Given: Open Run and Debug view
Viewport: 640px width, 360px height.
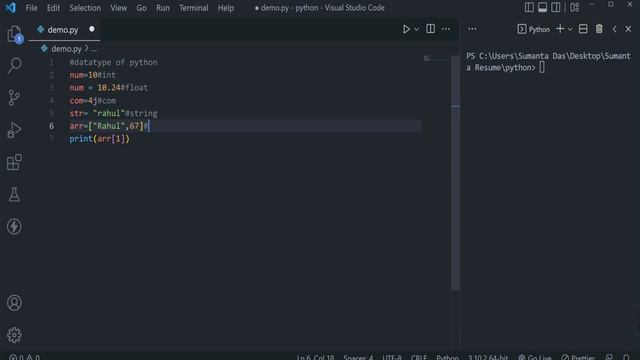Looking at the screenshot, I should coord(14,130).
